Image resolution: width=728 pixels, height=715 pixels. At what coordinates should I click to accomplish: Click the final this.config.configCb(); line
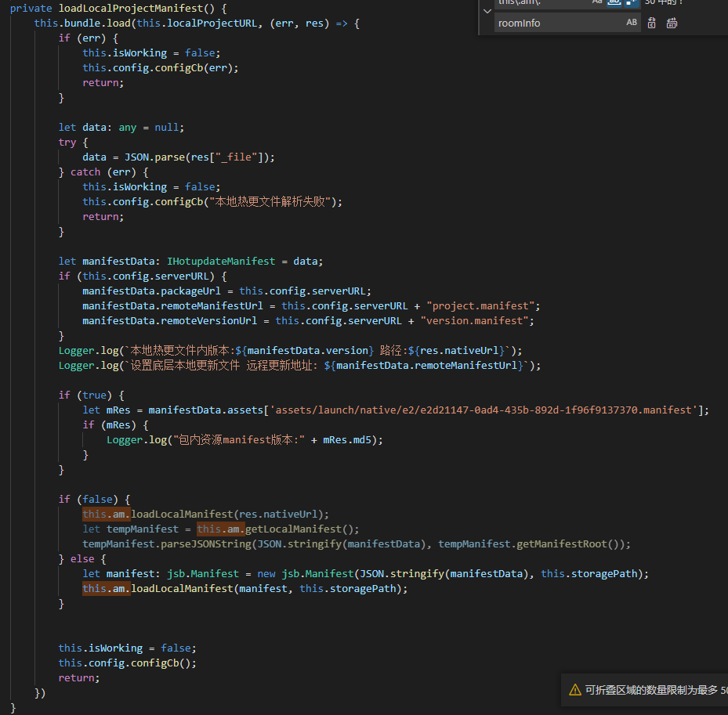(x=127, y=663)
